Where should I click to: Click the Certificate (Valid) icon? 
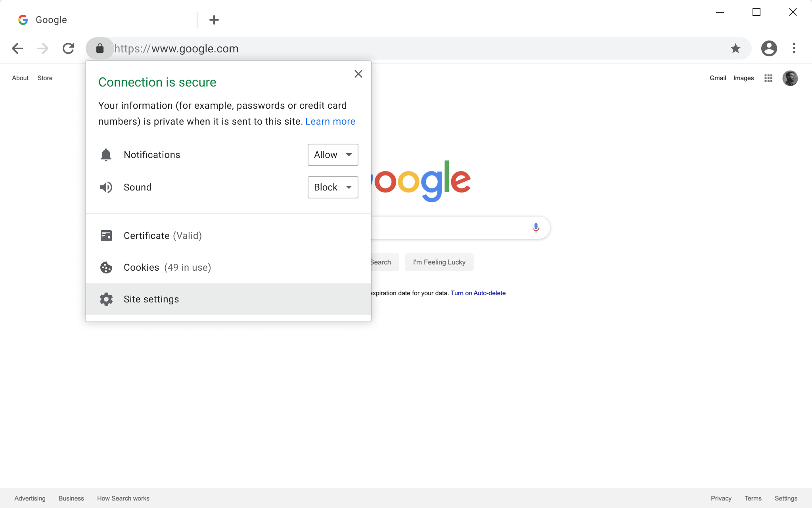106,235
